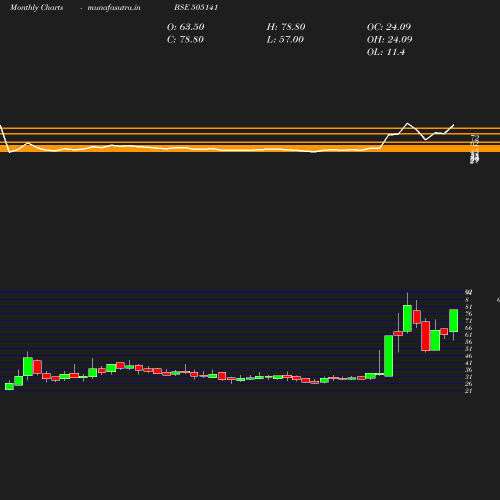Click the latest green candle at chart's right end
Screen dimensions: 500x500
pos(453,321)
